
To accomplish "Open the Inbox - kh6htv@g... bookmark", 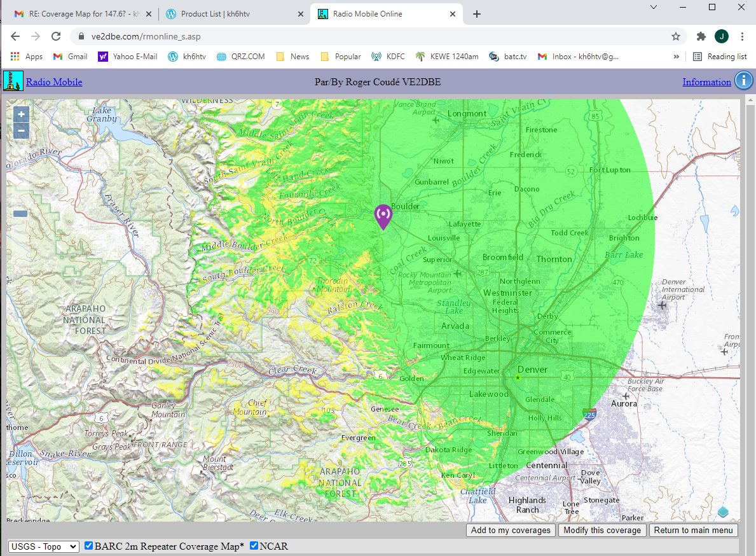I will coord(578,57).
